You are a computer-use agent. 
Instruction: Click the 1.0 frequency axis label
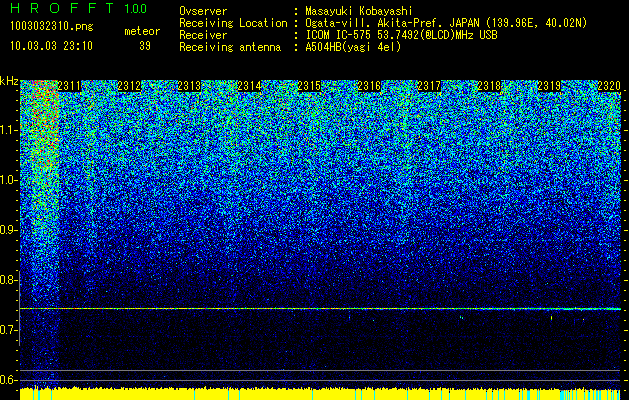9,180
